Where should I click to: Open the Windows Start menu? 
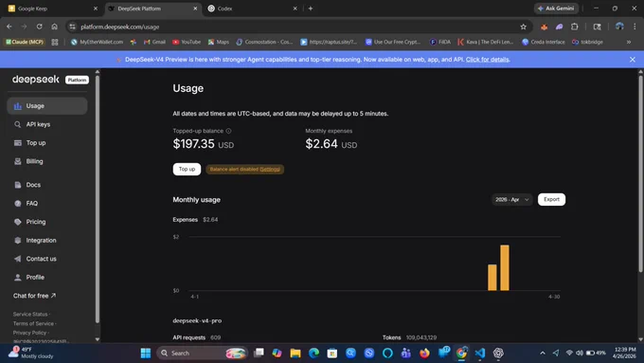(x=146, y=353)
